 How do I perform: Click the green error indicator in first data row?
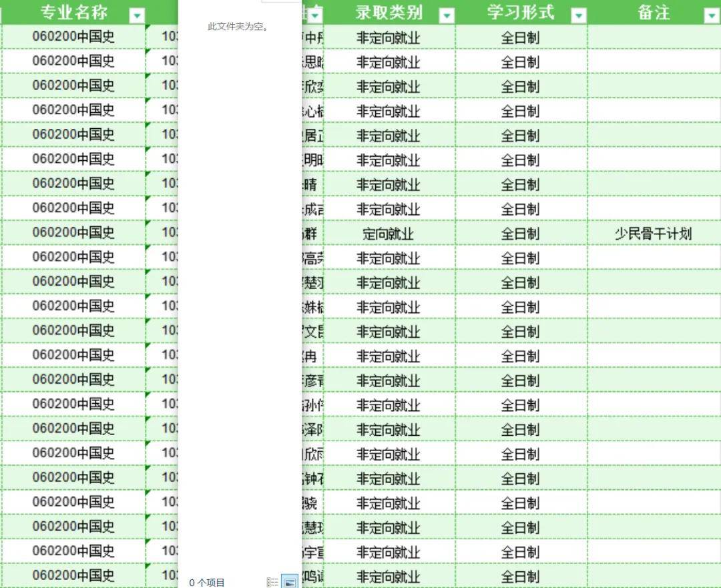[148, 28]
